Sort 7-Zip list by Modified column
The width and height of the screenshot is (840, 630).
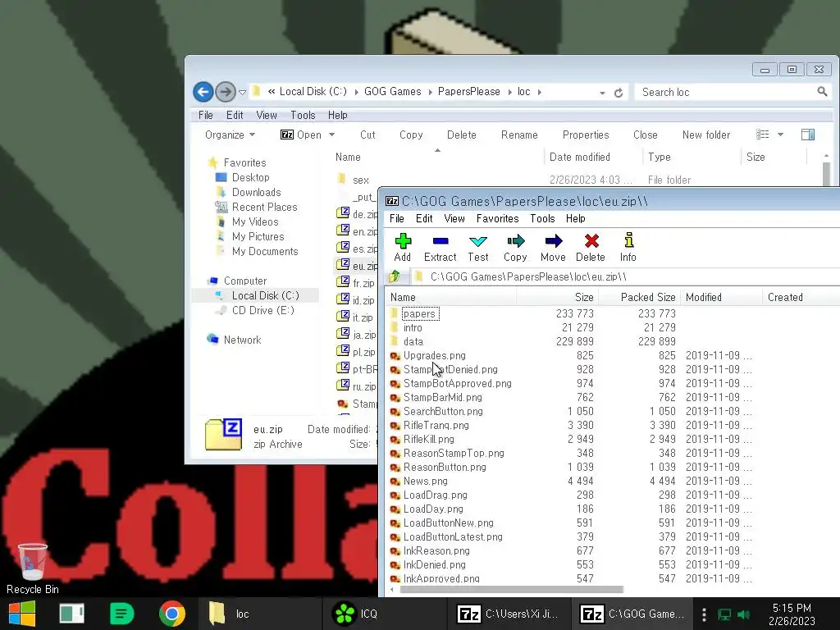tap(720, 297)
